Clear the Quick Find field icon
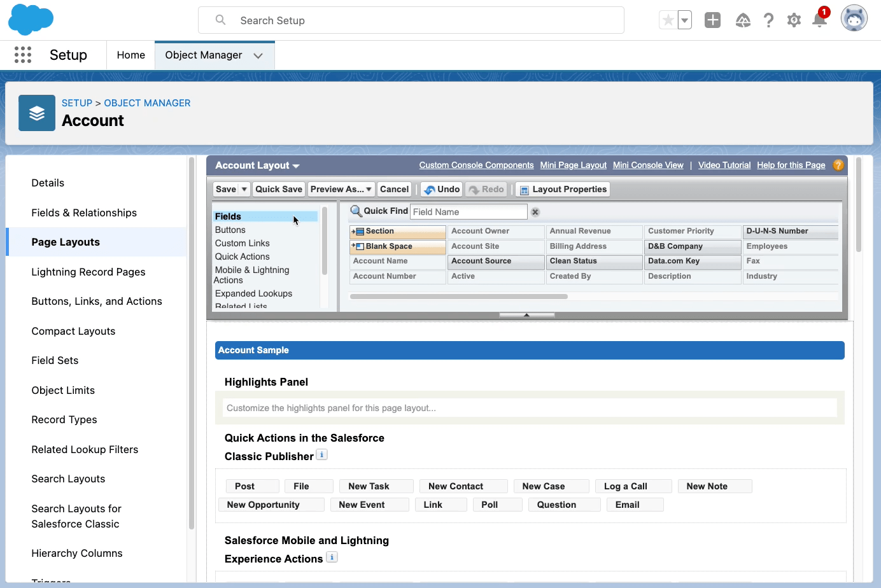 tap(535, 212)
